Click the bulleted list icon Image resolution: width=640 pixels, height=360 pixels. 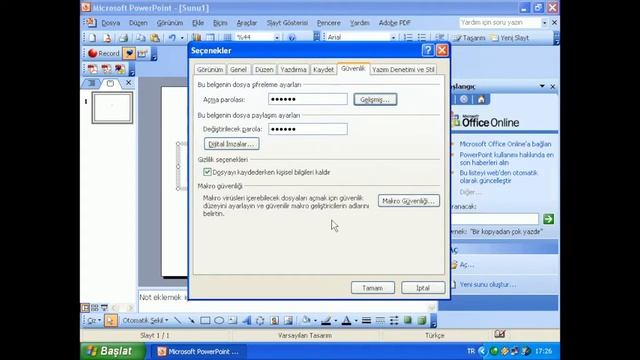[x=422, y=38]
